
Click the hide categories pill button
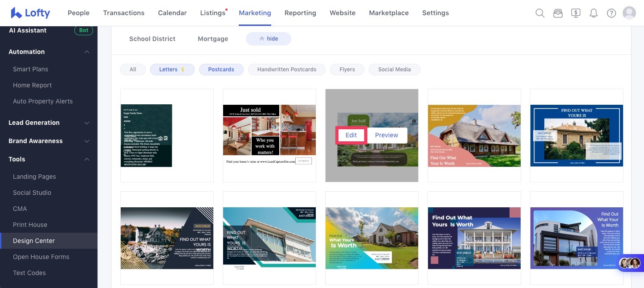coord(268,39)
